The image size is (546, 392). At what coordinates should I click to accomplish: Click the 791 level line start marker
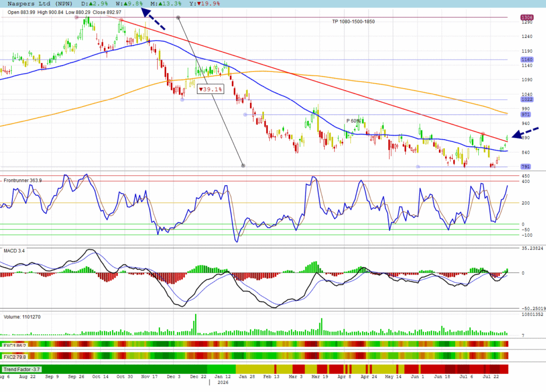(418, 167)
